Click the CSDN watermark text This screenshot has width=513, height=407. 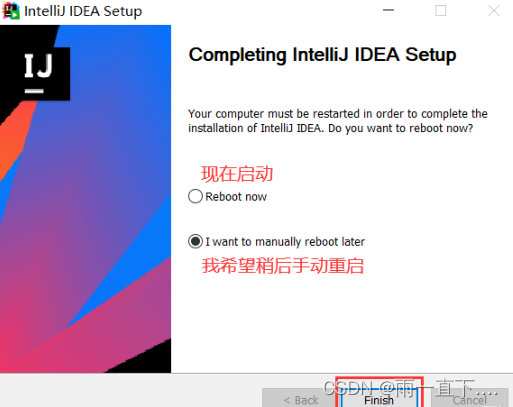pos(410,388)
